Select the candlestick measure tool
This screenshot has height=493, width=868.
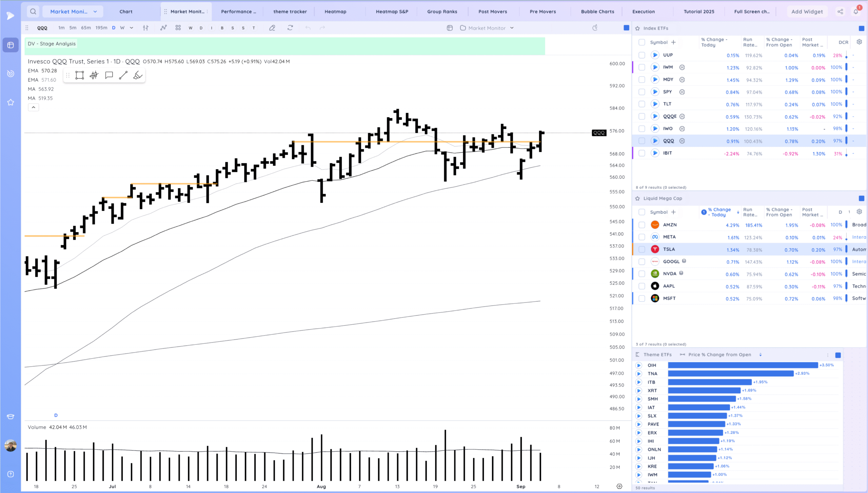tap(94, 75)
